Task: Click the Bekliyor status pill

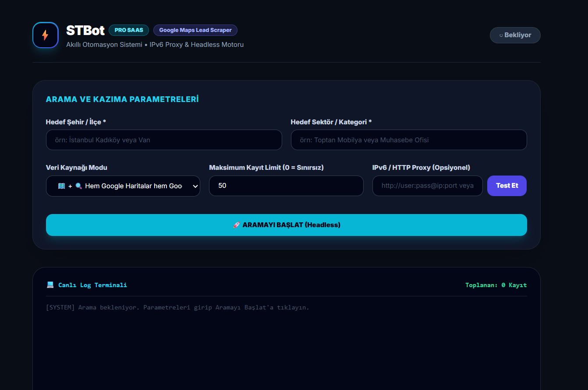Action: point(515,35)
